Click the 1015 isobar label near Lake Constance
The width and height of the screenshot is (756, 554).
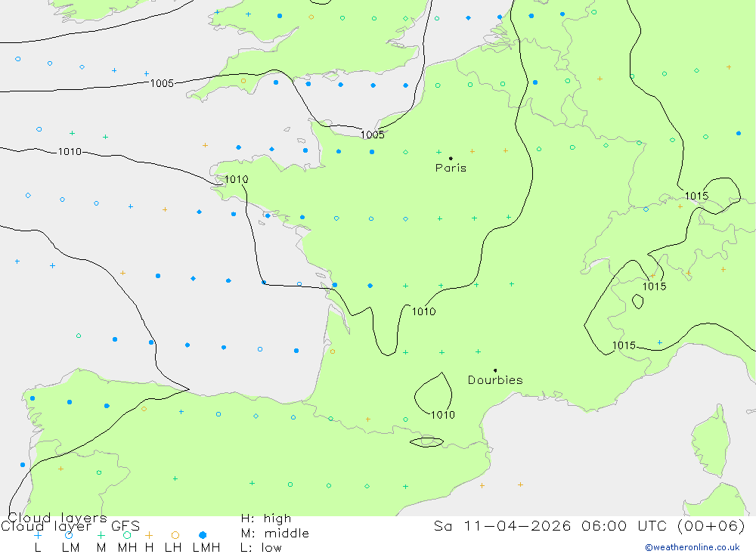tap(697, 197)
